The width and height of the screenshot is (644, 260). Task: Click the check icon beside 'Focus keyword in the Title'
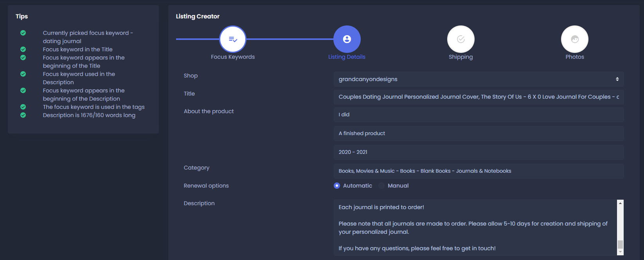pyautogui.click(x=23, y=49)
